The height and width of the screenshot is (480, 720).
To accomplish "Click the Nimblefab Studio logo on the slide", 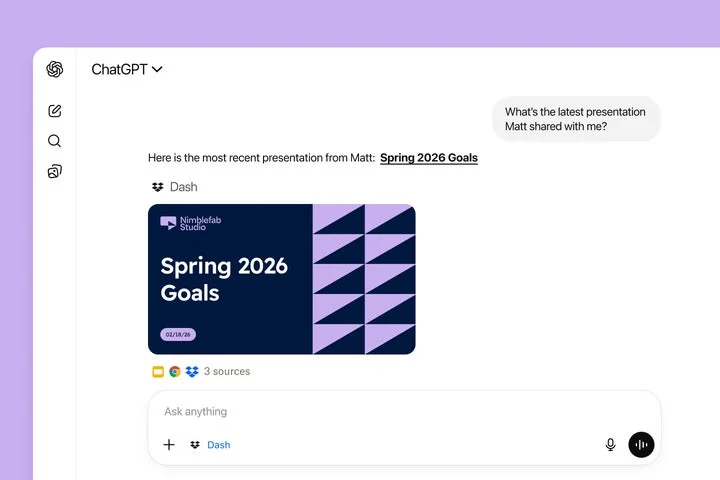I will coord(191,223).
